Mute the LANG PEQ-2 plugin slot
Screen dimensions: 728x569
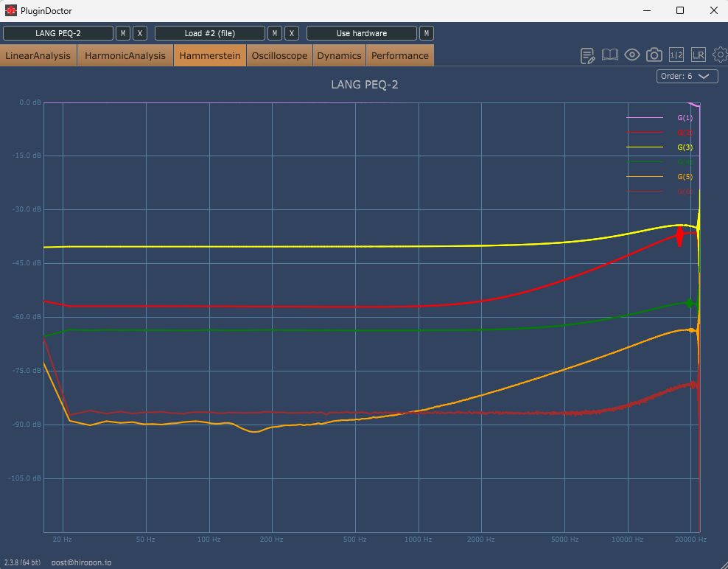click(123, 33)
